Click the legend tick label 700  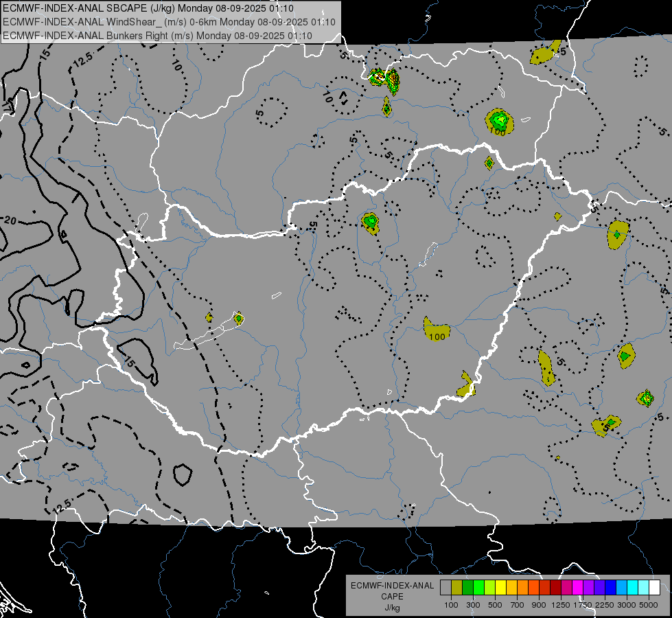click(518, 605)
